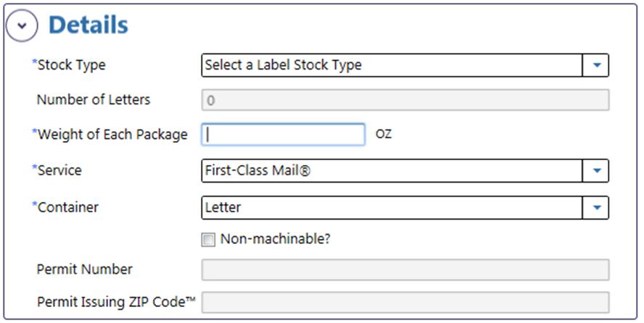Click the Weight of Each Package label
This screenshot has width=644, height=323.
(110, 135)
